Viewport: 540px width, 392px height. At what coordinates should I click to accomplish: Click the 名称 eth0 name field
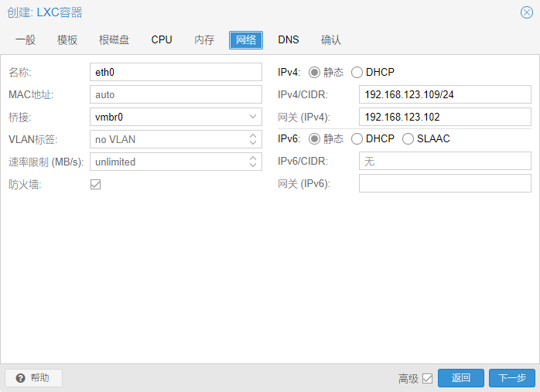pos(176,72)
